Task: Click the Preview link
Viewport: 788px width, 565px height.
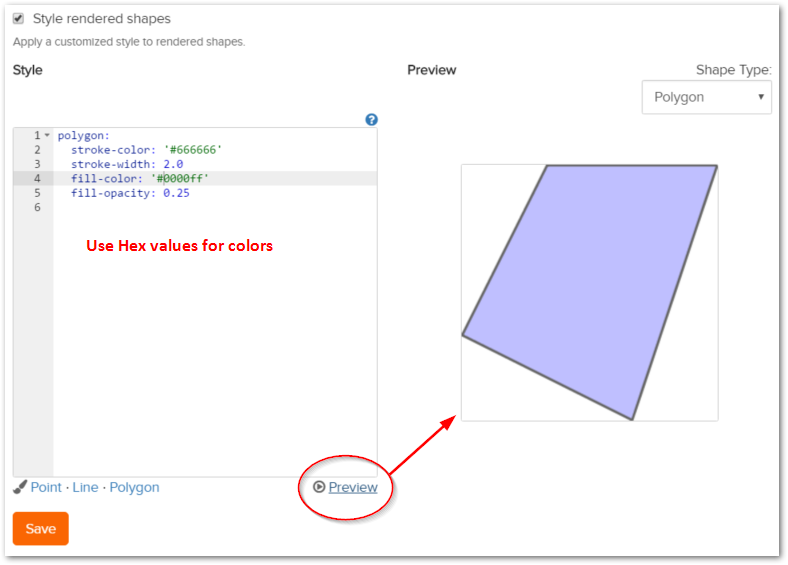Action: click(x=353, y=487)
